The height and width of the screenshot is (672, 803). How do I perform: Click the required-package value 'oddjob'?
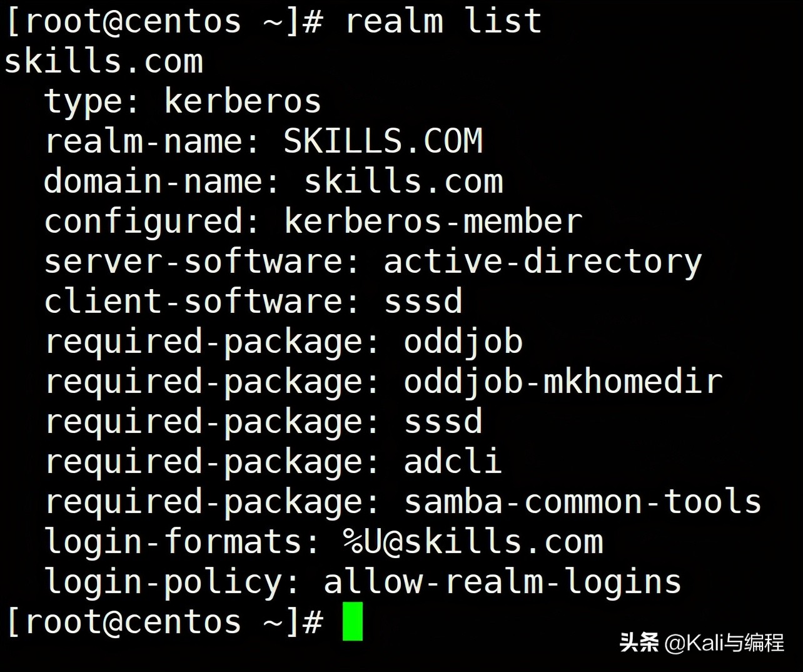(x=463, y=342)
